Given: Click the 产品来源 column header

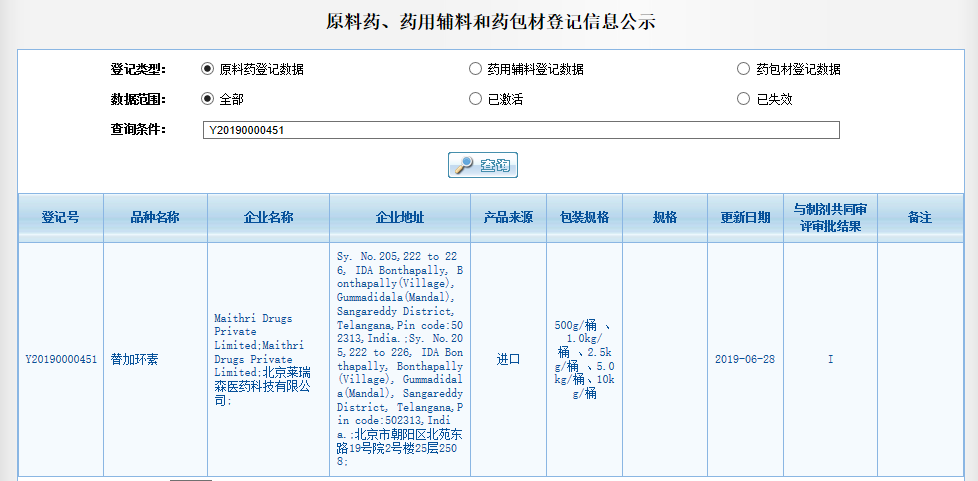Looking at the screenshot, I should [x=508, y=218].
